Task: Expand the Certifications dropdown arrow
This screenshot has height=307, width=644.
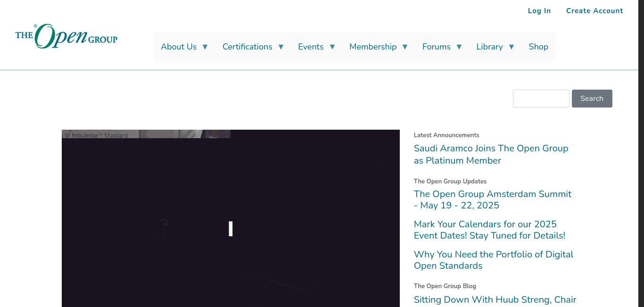Action: [281, 47]
